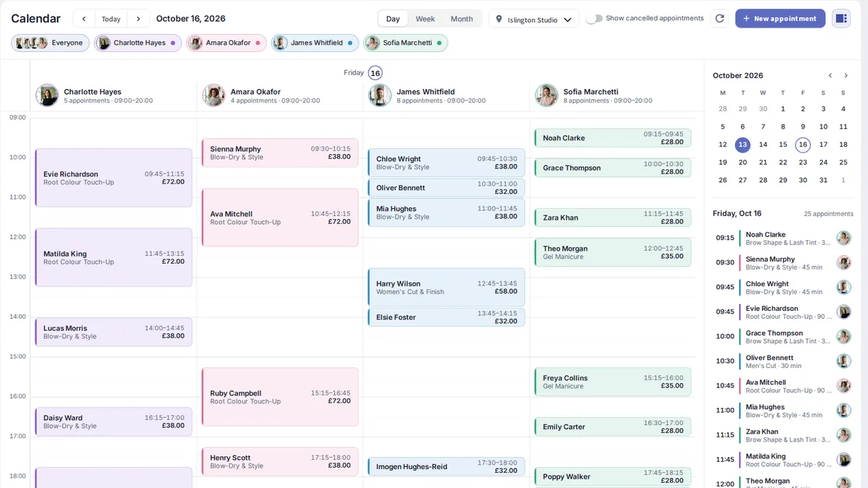Click "October 2026" mini calendar title
The width and height of the screenshot is (868, 488).
point(738,75)
